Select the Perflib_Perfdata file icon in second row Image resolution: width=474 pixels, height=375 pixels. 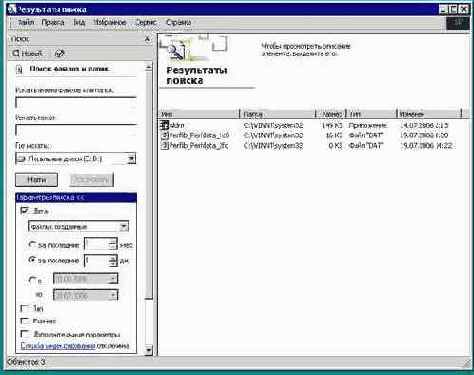tap(165, 135)
